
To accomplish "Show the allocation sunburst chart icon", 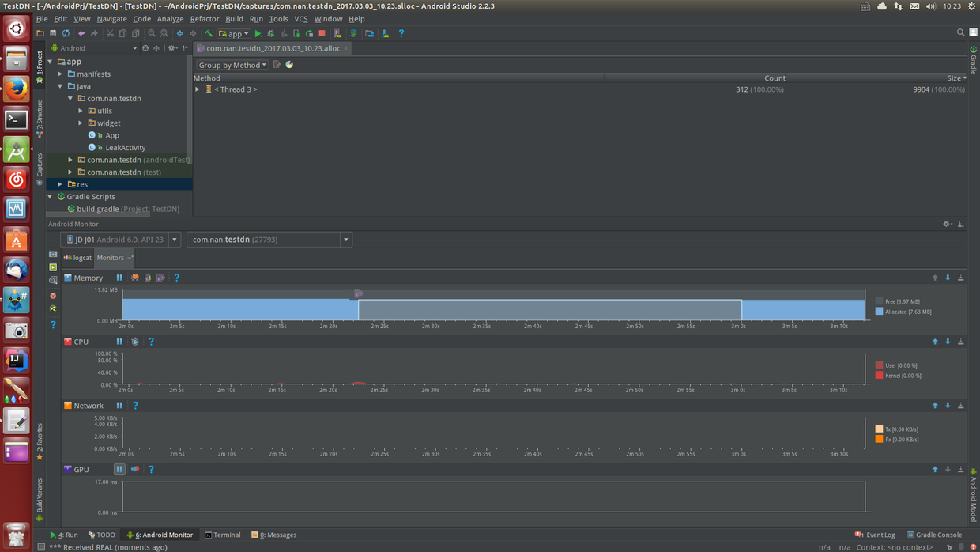I will pyautogui.click(x=289, y=65).
